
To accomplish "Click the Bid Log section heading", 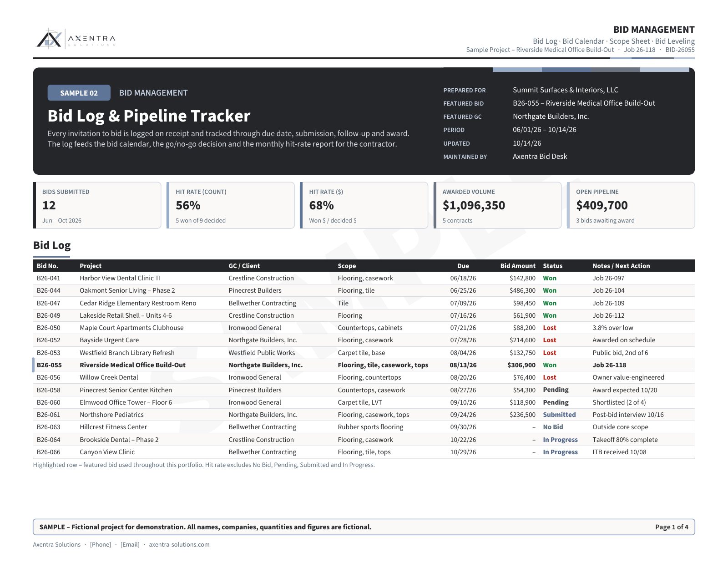I will click(52, 245).
